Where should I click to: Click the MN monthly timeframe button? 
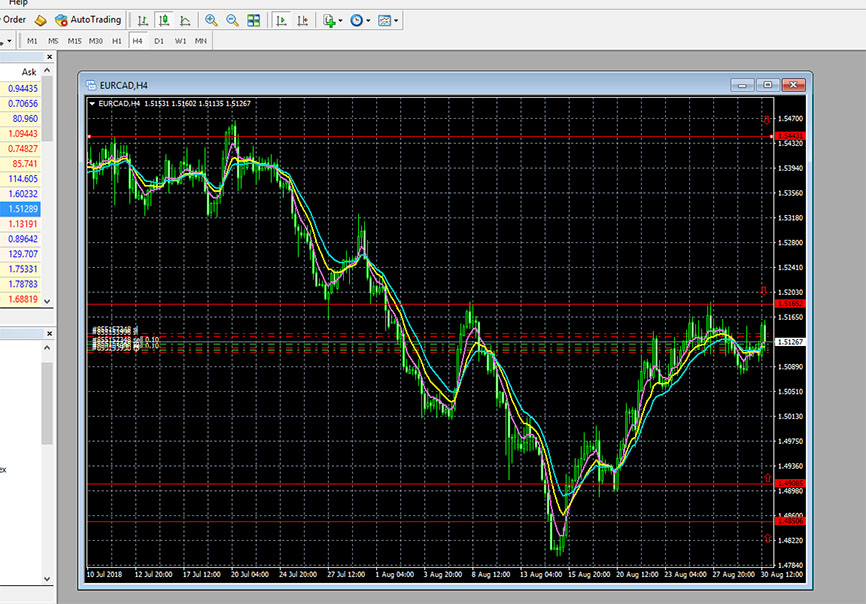(201, 41)
